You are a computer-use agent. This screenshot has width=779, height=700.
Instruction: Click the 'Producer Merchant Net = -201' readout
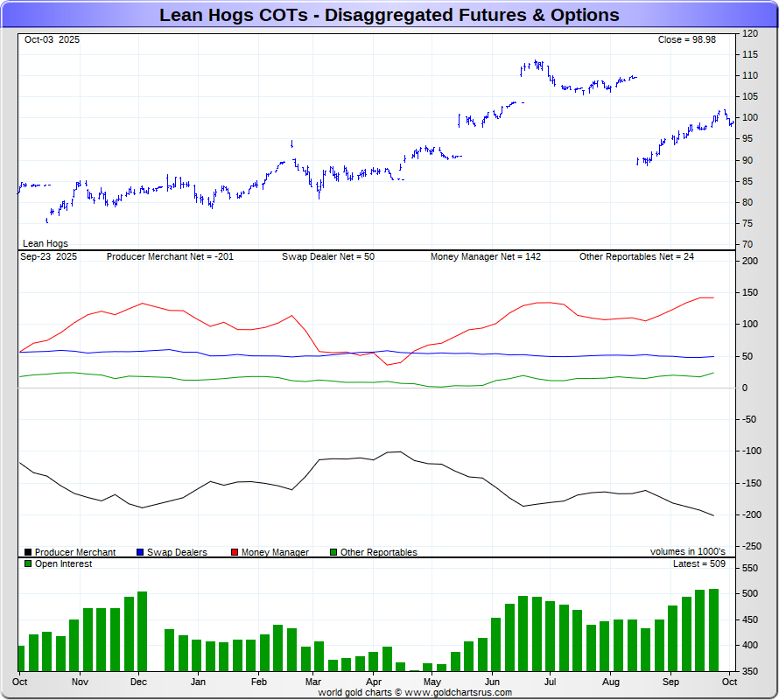click(x=170, y=257)
